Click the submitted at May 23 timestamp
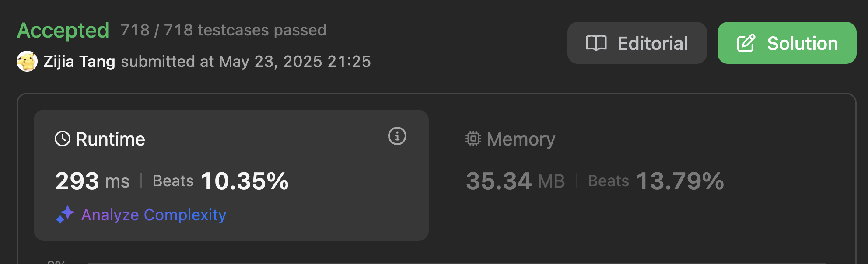 pyautogui.click(x=245, y=62)
